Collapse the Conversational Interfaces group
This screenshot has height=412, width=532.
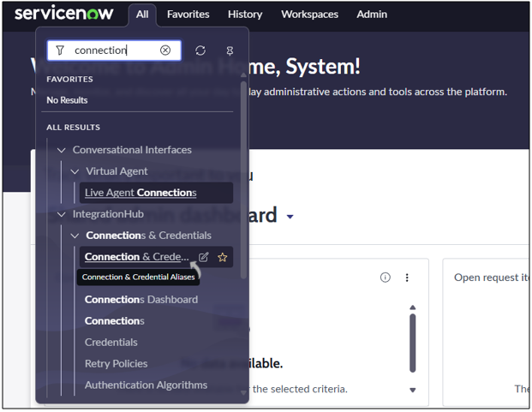pyautogui.click(x=61, y=150)
